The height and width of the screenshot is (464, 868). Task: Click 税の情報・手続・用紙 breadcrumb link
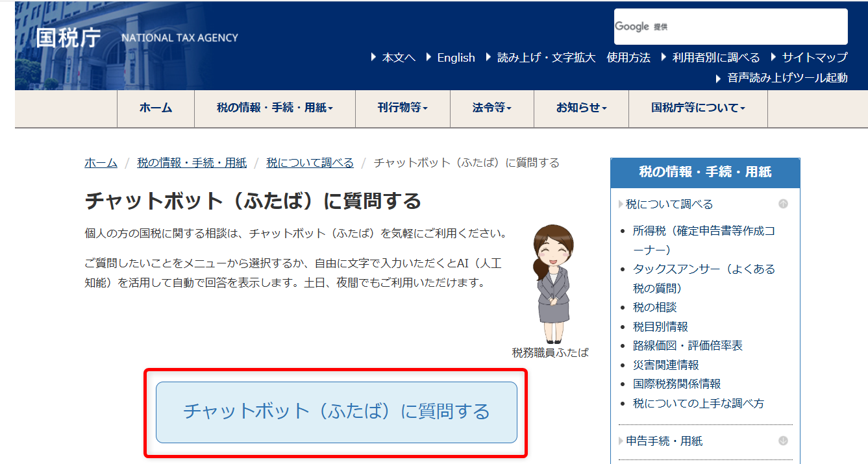[x=192, y=163]
